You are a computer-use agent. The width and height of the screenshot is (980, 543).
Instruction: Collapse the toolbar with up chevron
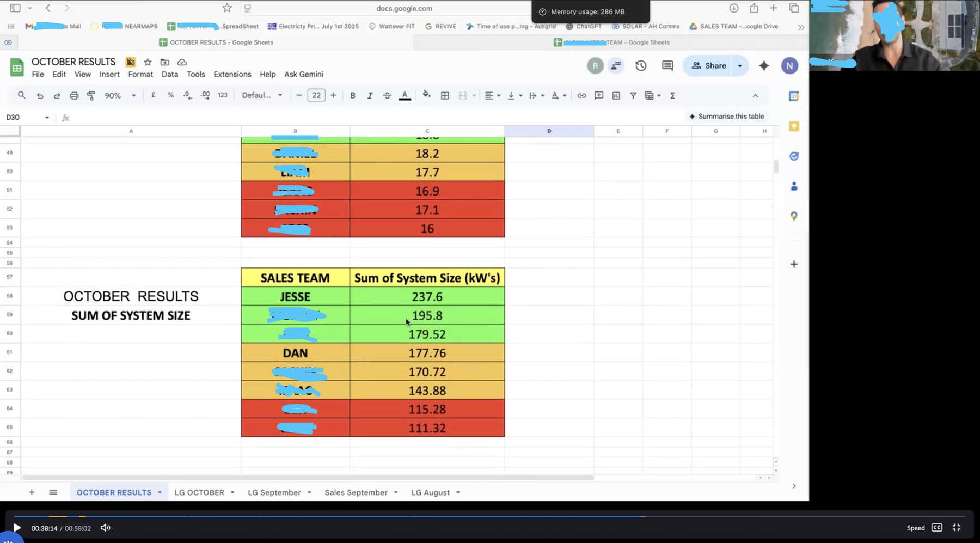(x=755, y=95)
